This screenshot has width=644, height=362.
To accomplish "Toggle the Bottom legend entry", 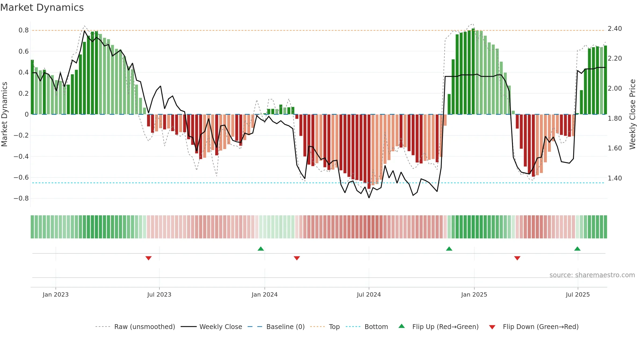I will [367, 327].
